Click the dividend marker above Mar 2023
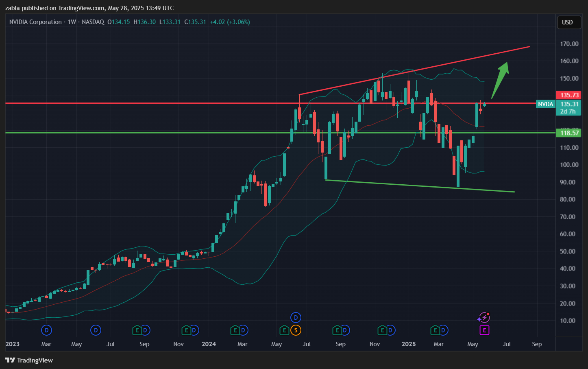 46,330
